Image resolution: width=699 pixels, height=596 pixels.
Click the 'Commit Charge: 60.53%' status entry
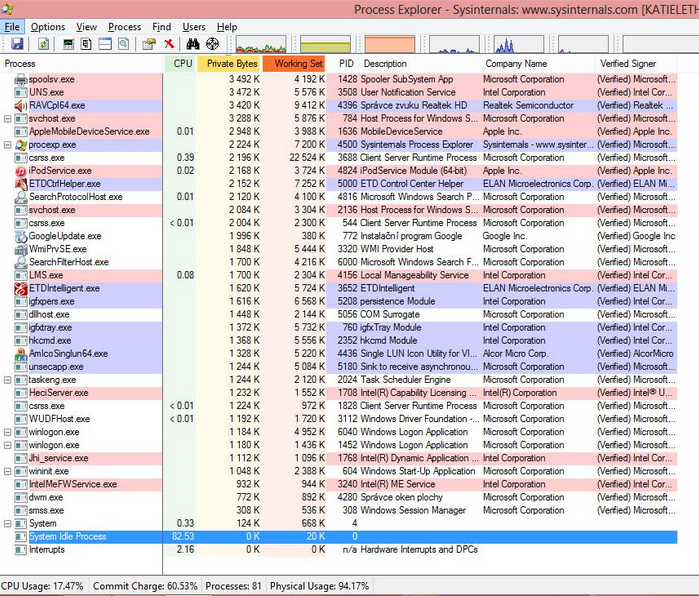tap(145, 586)
